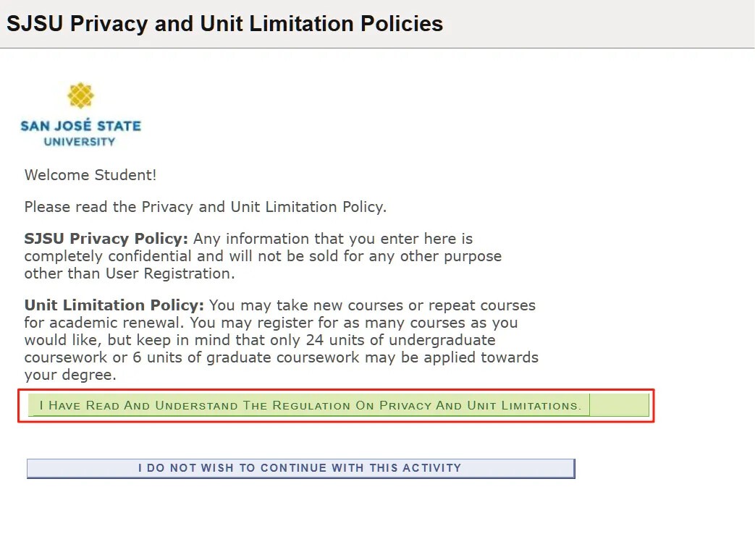Click the 'SJSU Privacy and Unit Limitation Policies' title
Viewport: 755px width, 560px height.
click(224, 24)
